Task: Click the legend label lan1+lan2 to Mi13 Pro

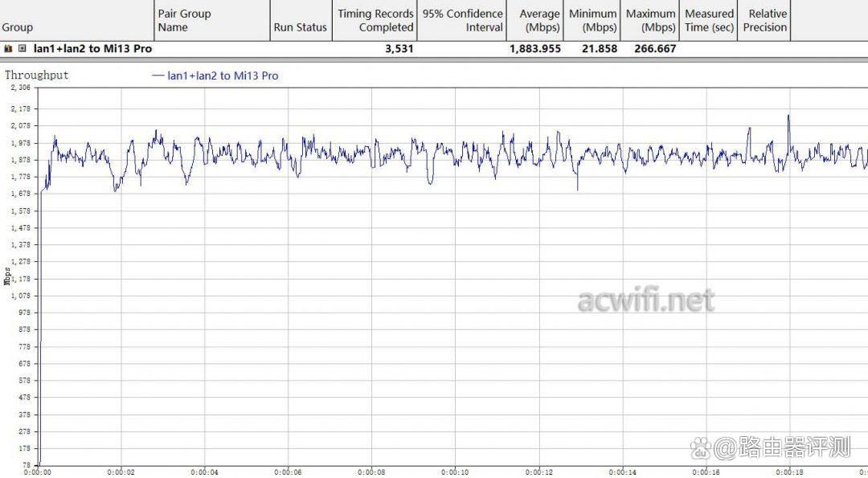Action: (x=223, y=76)
